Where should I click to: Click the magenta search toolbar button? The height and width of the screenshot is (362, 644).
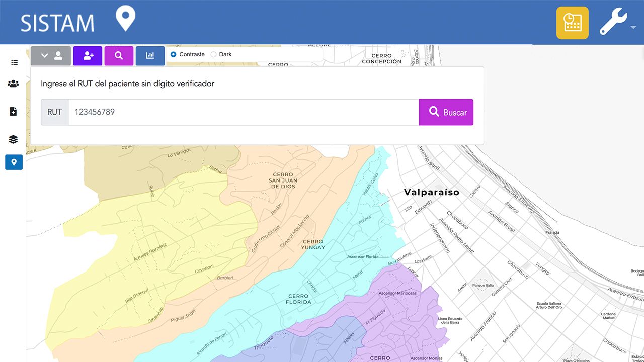[119, 56]
